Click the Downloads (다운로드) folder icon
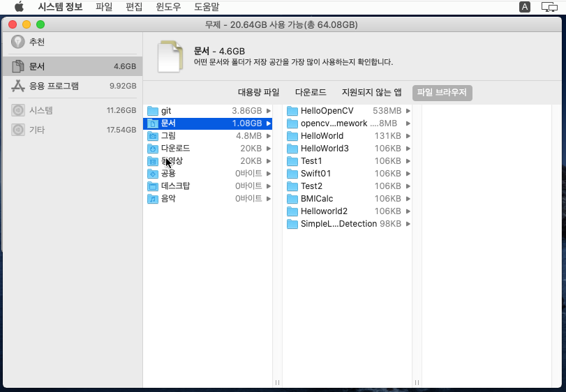This screenshot has width=566, height=392. 153,149
